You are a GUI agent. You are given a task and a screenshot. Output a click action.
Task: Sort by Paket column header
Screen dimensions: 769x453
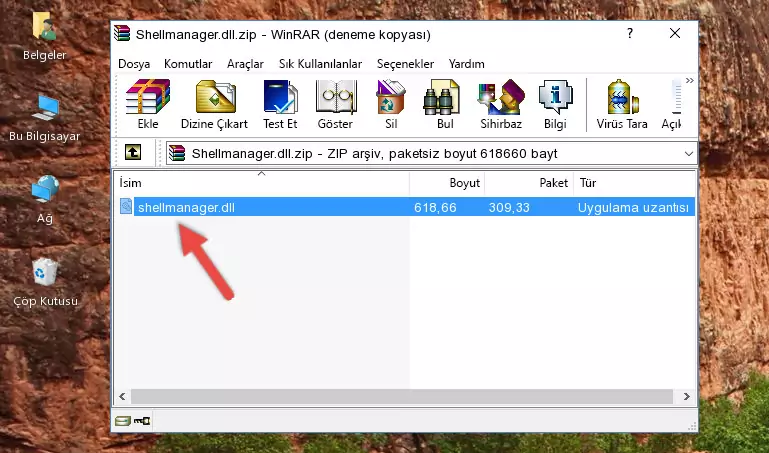[529, 183]
